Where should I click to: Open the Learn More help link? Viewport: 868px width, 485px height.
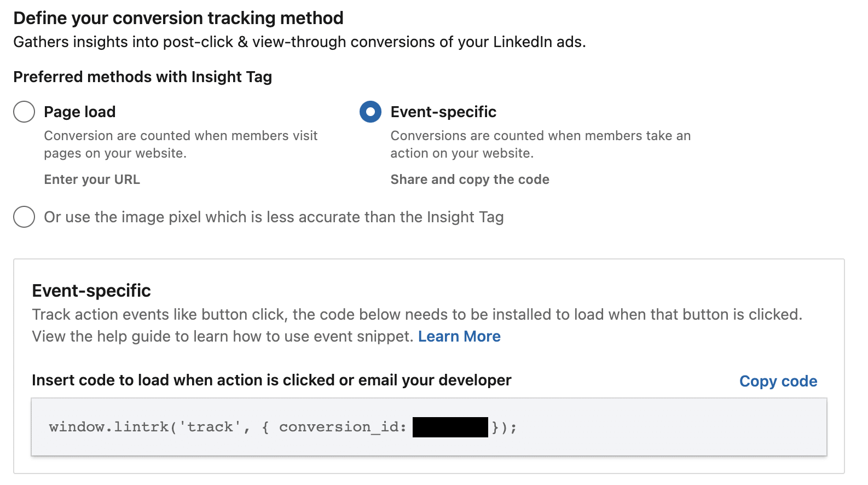(459, 336)
